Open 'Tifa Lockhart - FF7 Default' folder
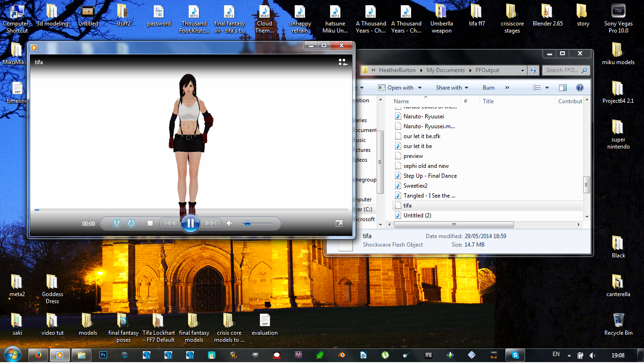This screenshot has height=364, width=644. click(x=158, y=328)
